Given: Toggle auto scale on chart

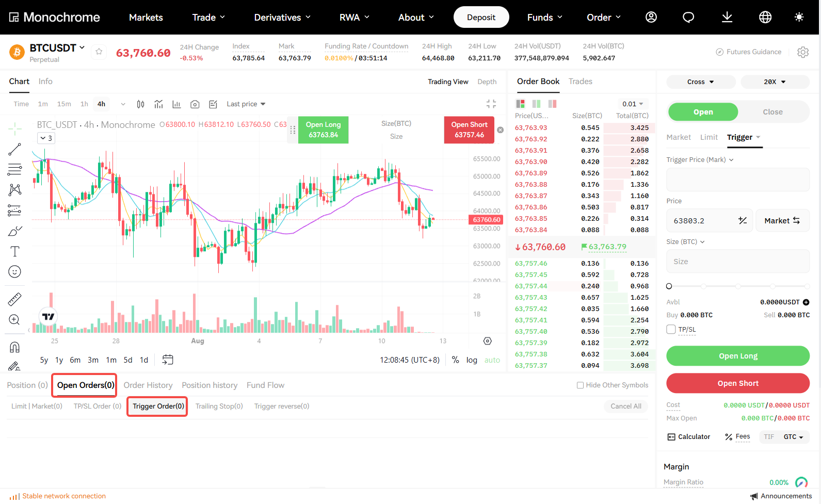Looking at the screenshot, I should pos(492,360).
